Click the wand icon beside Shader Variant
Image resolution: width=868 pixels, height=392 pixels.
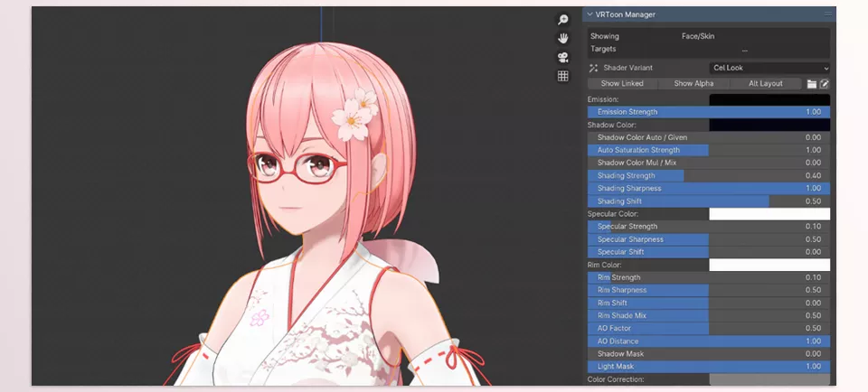pyautogui.click(x=593, y=68)
